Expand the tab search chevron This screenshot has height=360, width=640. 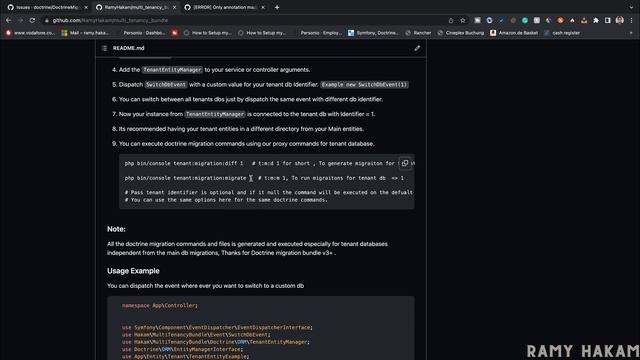631,7
